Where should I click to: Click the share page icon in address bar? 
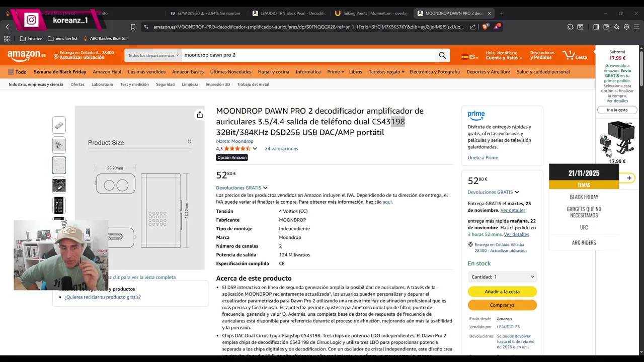(473, 27)
